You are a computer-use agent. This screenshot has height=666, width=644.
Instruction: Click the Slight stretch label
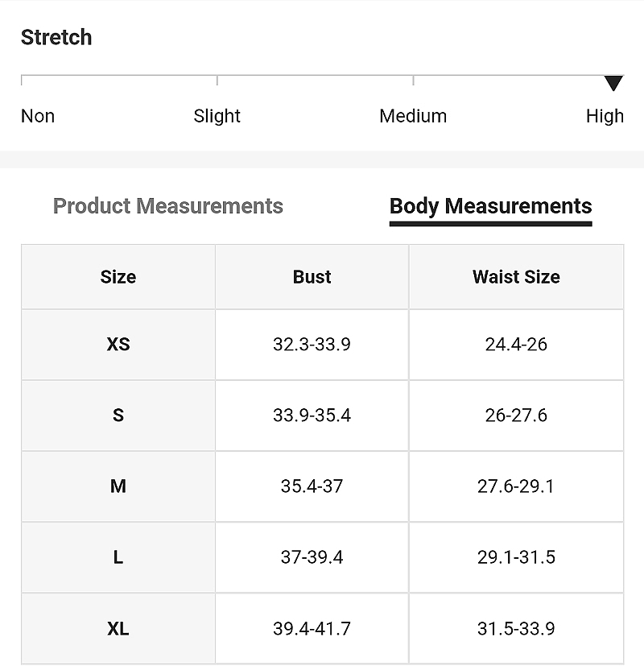pyautogui.click(x=217, y=117)
